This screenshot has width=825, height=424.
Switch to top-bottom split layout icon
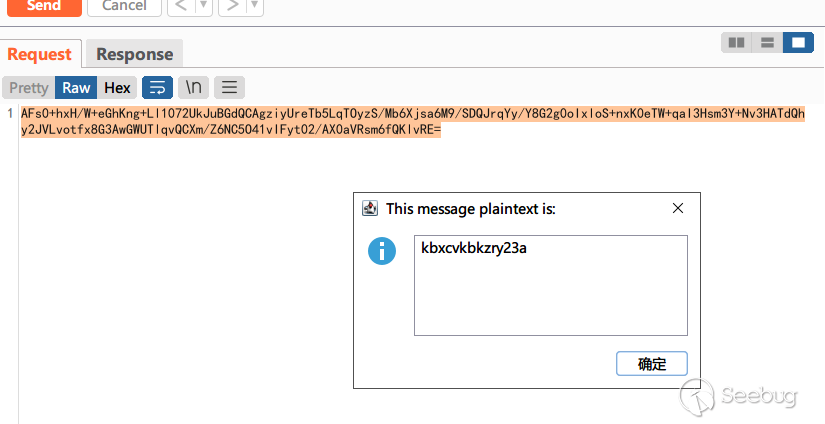767,43
